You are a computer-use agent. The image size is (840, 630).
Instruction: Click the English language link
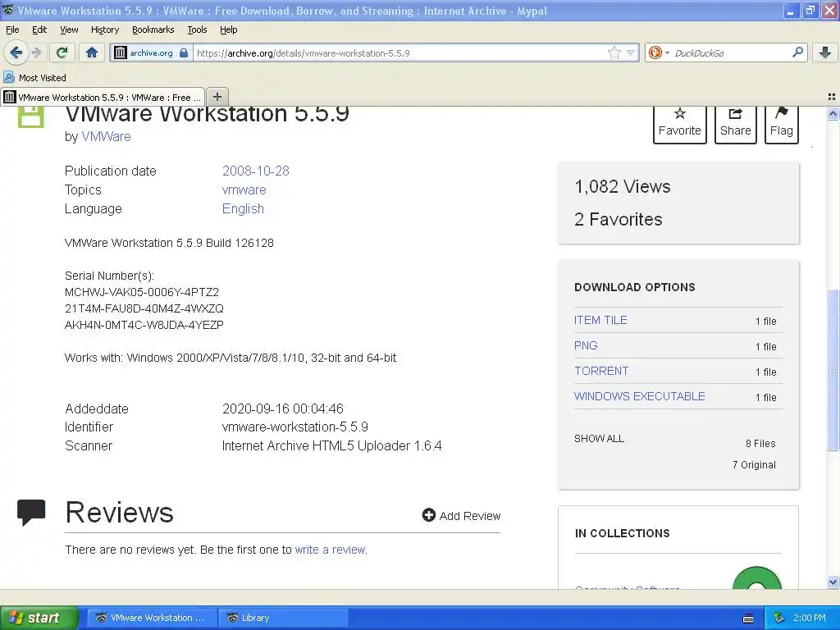click(x=243, y=208)
